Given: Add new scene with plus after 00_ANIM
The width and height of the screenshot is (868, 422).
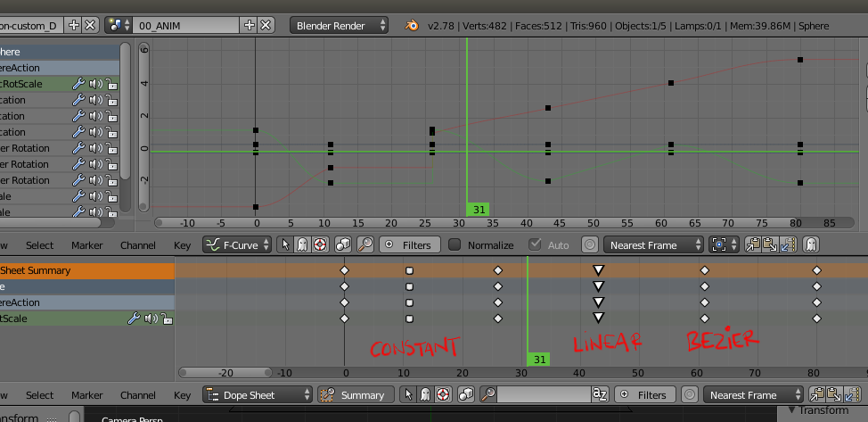Looking at the screenshot, I should coord(250,26).
